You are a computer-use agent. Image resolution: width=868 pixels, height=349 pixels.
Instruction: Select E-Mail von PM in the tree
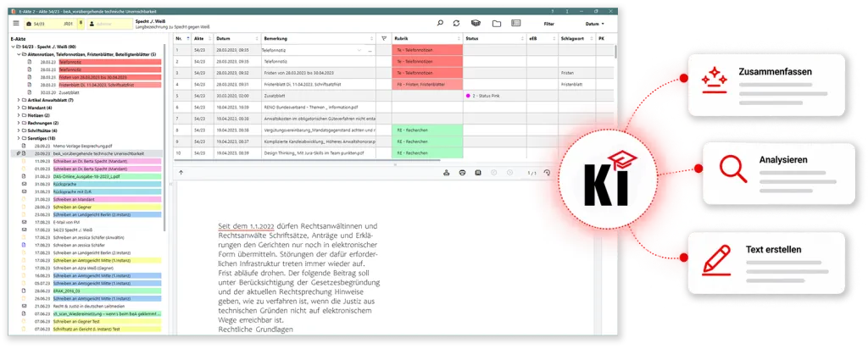[x=67, y=222]
